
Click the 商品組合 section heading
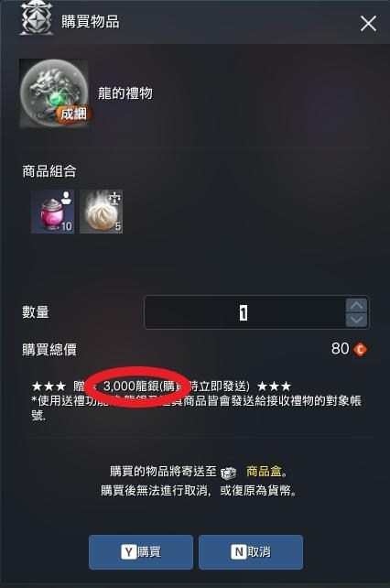(49, 171)
